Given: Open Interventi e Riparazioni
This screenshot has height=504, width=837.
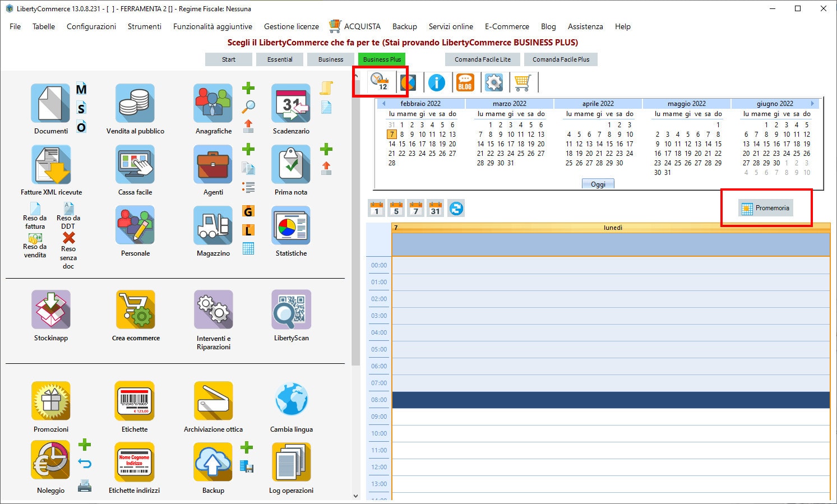Looking at the screenshot, I should (213, 309).
